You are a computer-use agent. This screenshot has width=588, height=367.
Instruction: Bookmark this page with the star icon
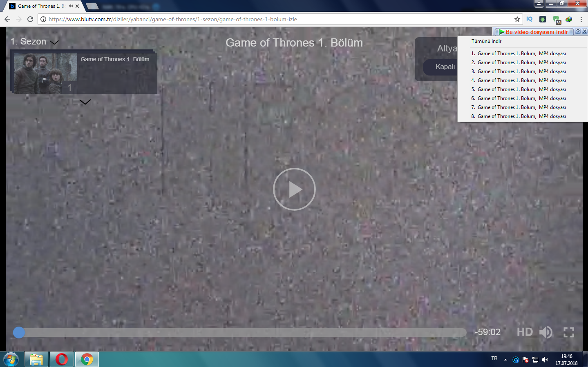tap(517, 19)
